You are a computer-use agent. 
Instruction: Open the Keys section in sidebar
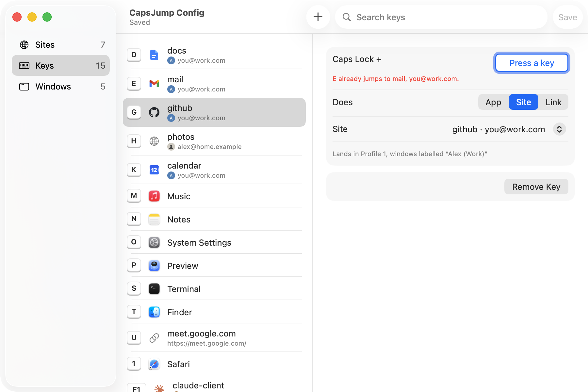coord(61,66)
